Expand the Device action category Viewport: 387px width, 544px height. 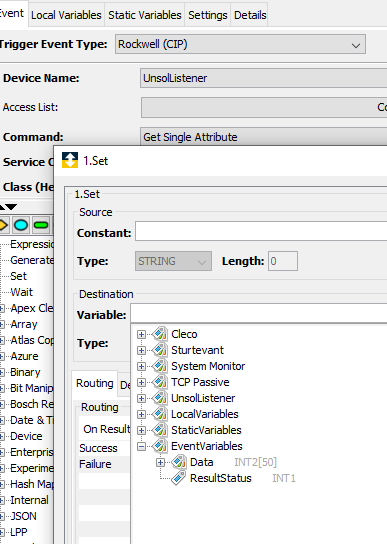click(2, 436)
